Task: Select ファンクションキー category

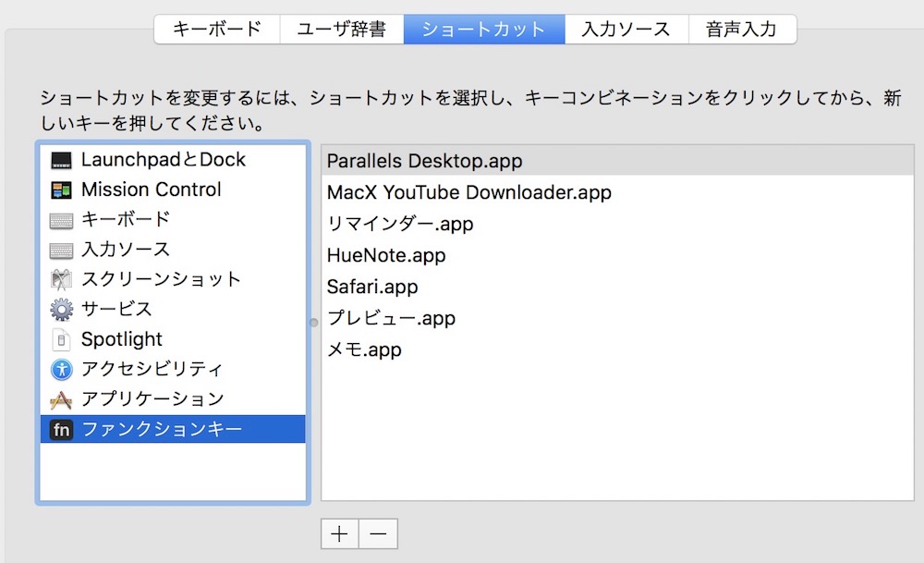Action: (173, 429)
